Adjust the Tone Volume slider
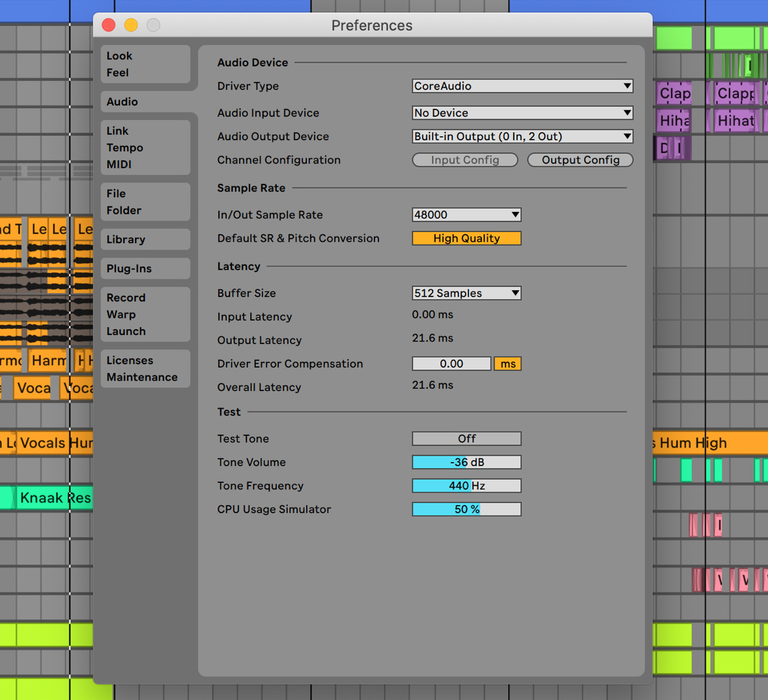 point(466,462)
